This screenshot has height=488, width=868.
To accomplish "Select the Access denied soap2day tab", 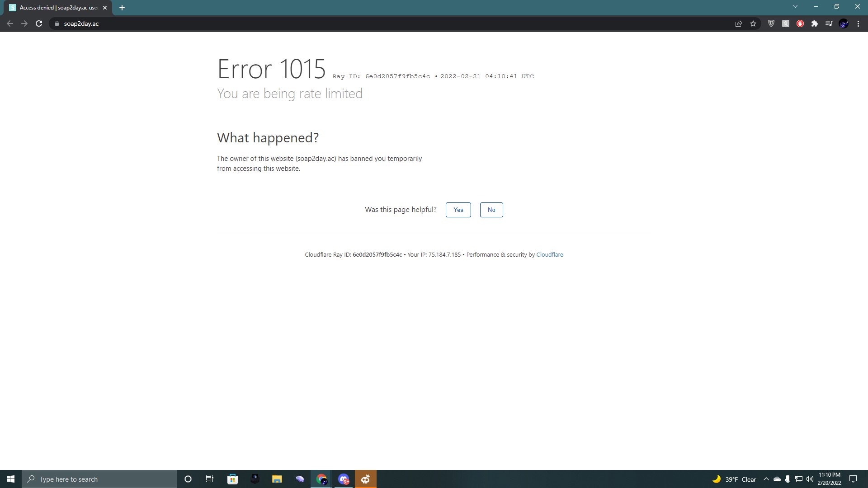I will click(57, 8).
